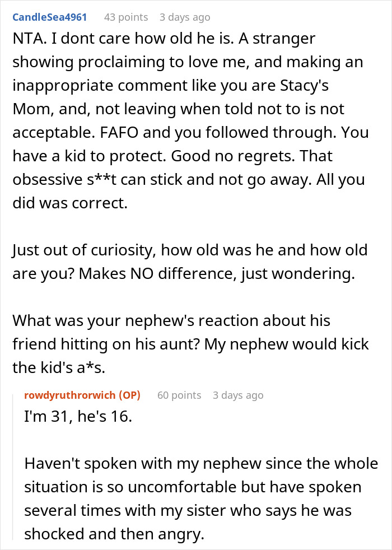Click the '60 points' score label

(179, 395)
